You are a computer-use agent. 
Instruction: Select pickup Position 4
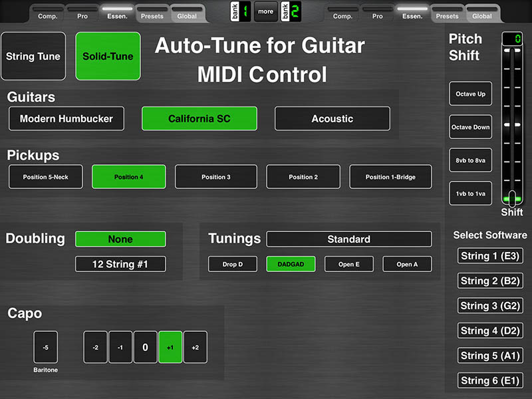[x=129, y=177]
